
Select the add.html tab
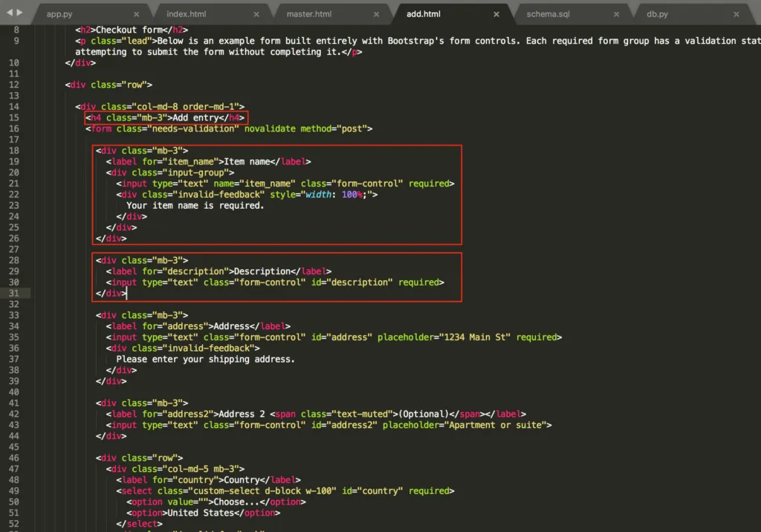(x=423, y=14)
